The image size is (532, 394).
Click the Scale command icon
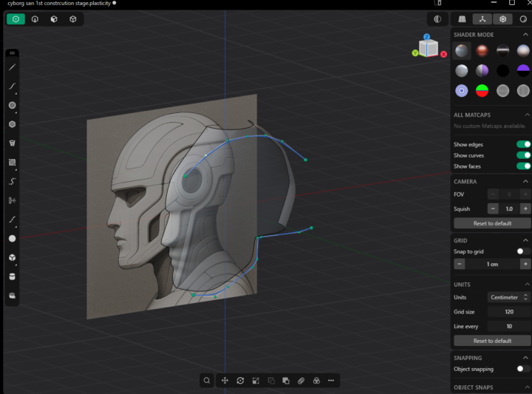coord(256,381)
